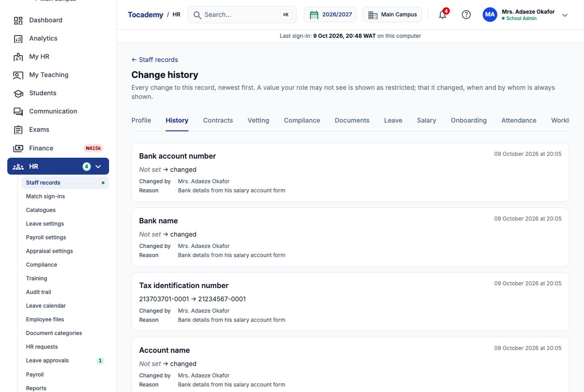Click the Students graduation cap icon
Viewport: 584px width, 392px height.
click(x=18, y=93)
